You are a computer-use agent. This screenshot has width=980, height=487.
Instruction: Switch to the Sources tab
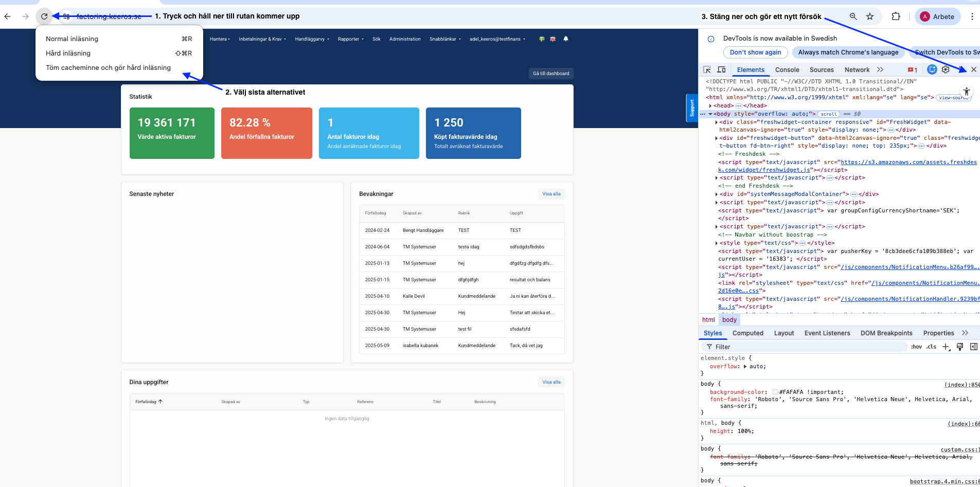point(822,70)
